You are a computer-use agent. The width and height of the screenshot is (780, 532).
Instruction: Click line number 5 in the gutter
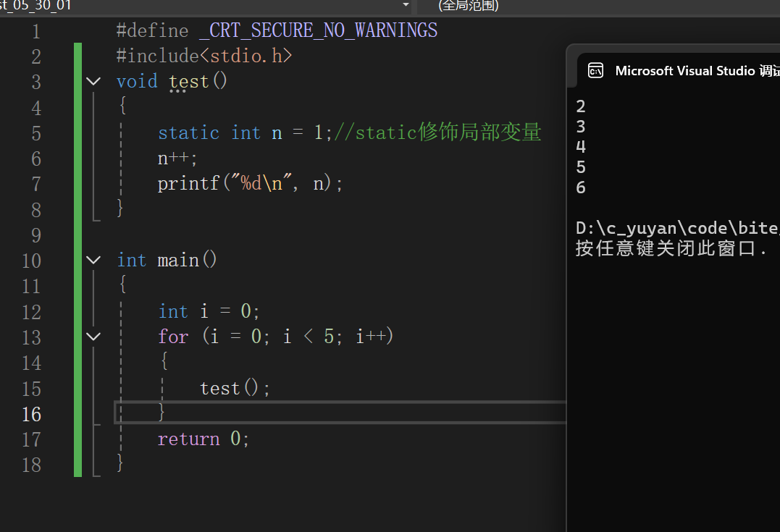(36, 133)
